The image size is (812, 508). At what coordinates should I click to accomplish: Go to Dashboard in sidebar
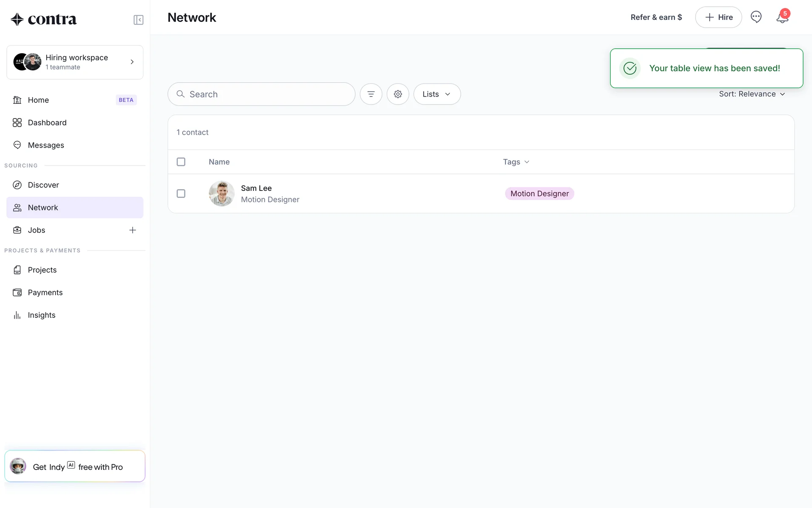click(x=47, y=123)
